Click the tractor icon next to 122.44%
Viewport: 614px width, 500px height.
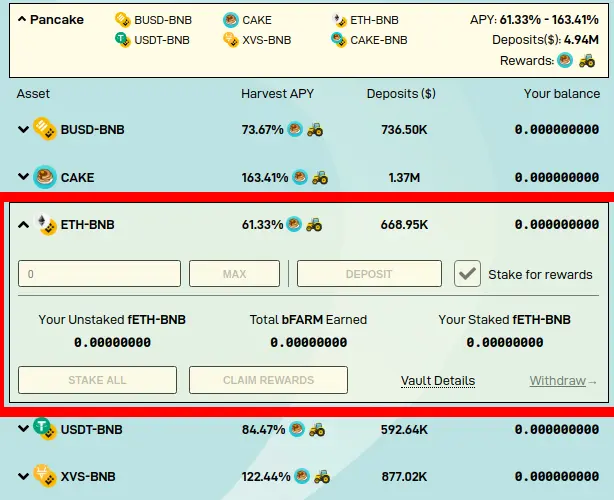322,477
